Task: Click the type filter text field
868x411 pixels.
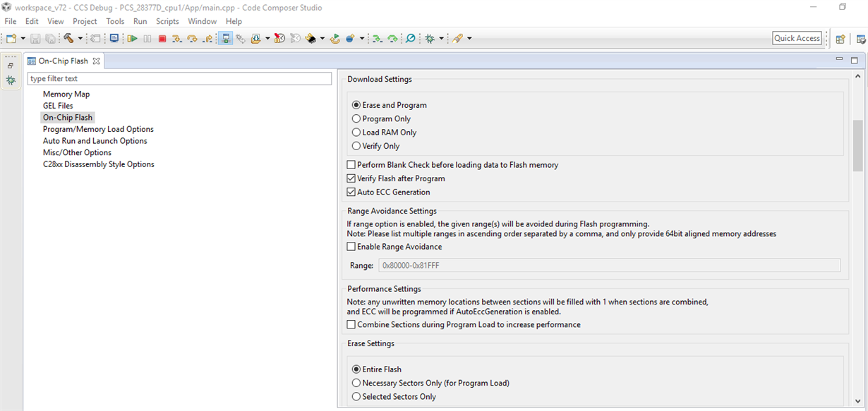Action: [179, 79]
